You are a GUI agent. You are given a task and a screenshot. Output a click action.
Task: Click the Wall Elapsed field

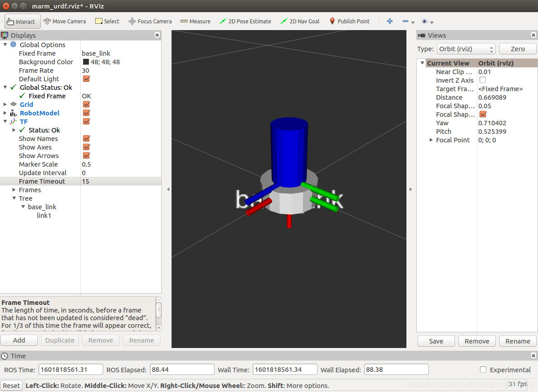coord(396,370)
